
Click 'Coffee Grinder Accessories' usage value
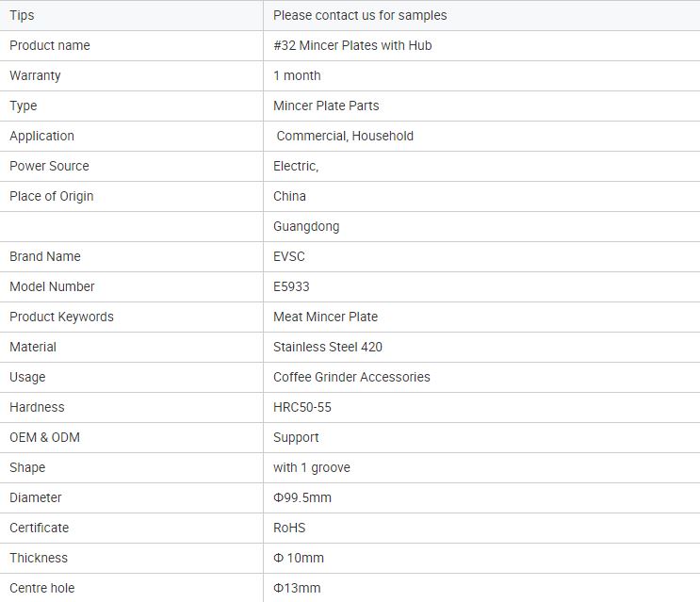[x=351, y=377]
